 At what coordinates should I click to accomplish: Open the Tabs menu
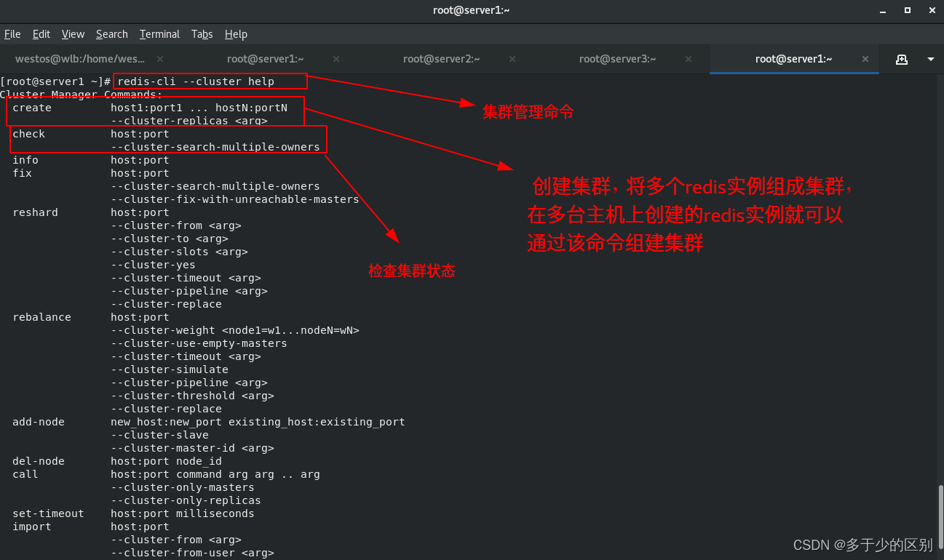(202, 34)
